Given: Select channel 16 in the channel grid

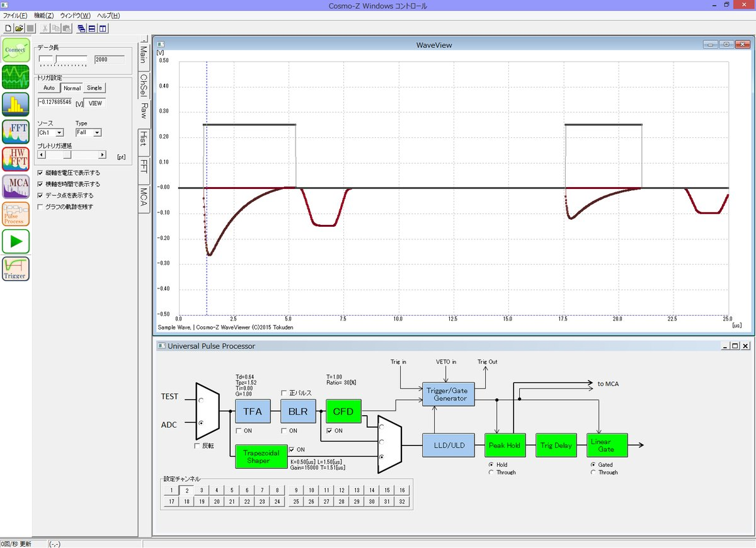Looking at the screenshot, I should tap(403, 490).
